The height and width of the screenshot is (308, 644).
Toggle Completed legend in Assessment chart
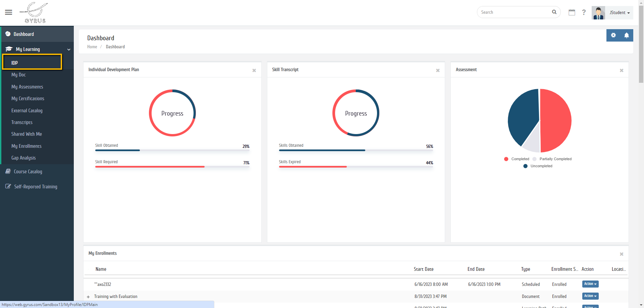point(517,159)
